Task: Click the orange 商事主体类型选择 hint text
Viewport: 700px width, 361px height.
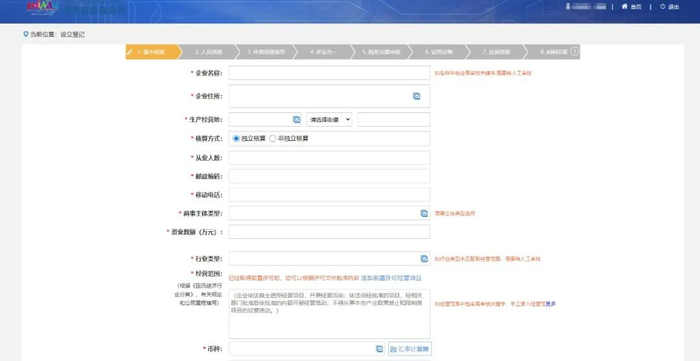Action: click(x=455, y=214)
